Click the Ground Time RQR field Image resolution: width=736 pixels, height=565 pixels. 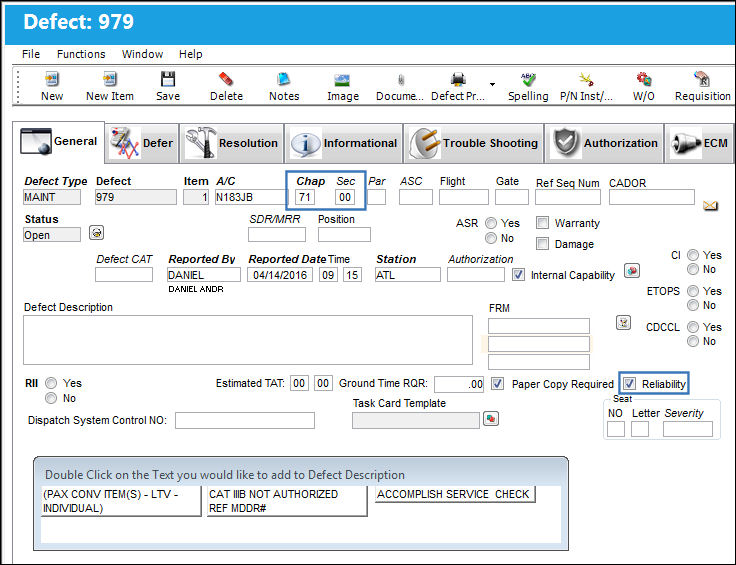click(x=459, y=384)
